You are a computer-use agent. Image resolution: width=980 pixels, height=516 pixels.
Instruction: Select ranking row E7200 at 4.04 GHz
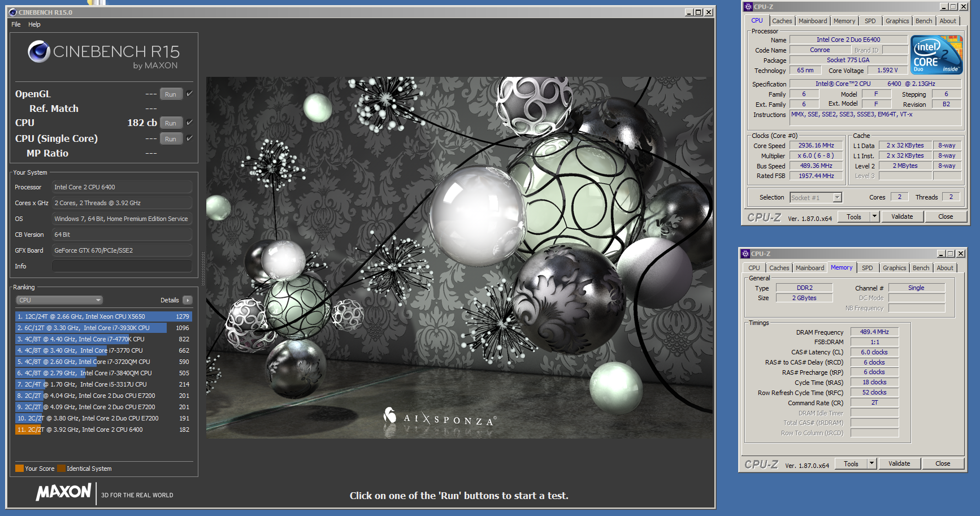(103, 396)
